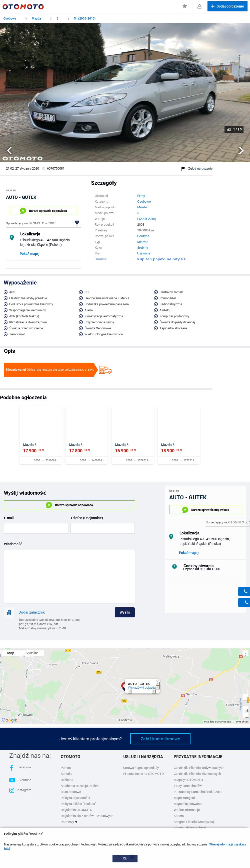Click Załóż konto firmowe button

[160, 739]
